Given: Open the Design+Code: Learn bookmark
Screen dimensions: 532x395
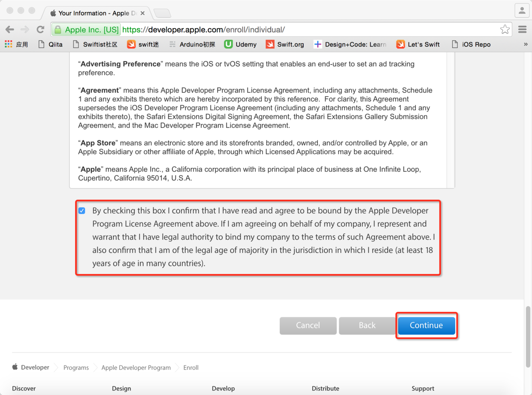Looking at the screenshot, I should click(x=350, y=44).
